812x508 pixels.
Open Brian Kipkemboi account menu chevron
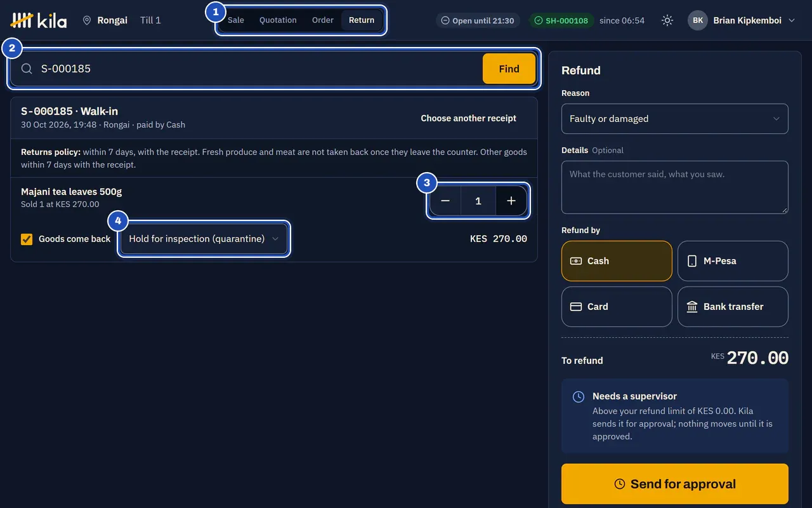coord(791,20)
